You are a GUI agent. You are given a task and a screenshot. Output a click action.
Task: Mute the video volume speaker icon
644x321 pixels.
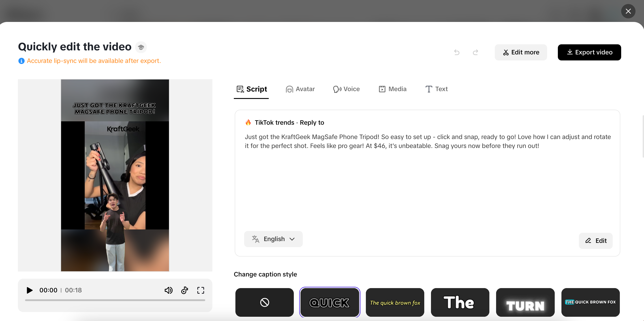(168, 290)
